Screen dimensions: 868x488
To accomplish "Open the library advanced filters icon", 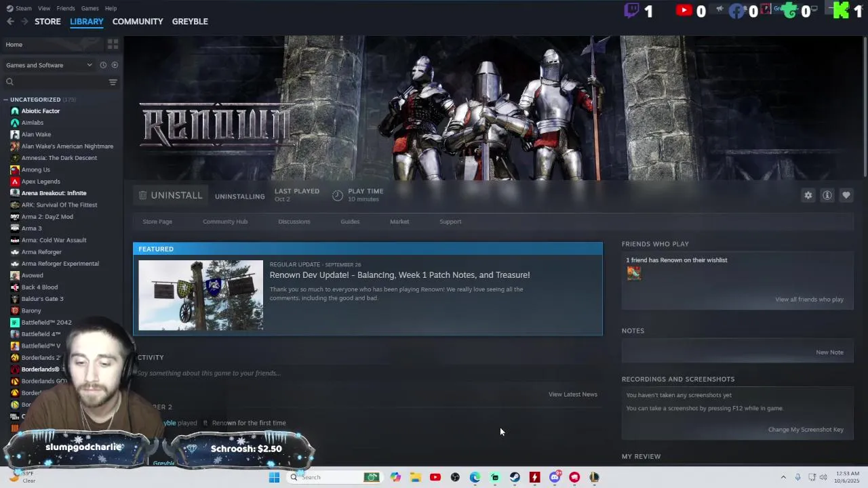I will click(113, 82).
